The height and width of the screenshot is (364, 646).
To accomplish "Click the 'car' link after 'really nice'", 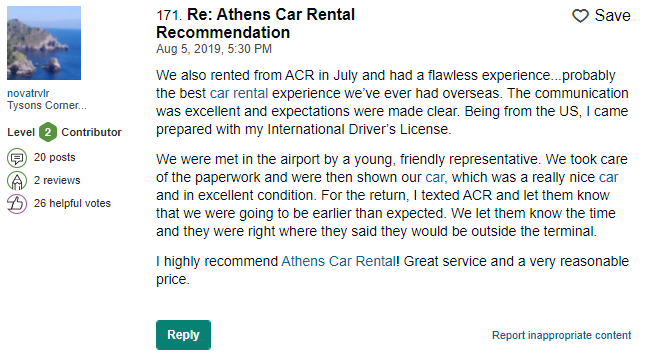I will (609, 177).
